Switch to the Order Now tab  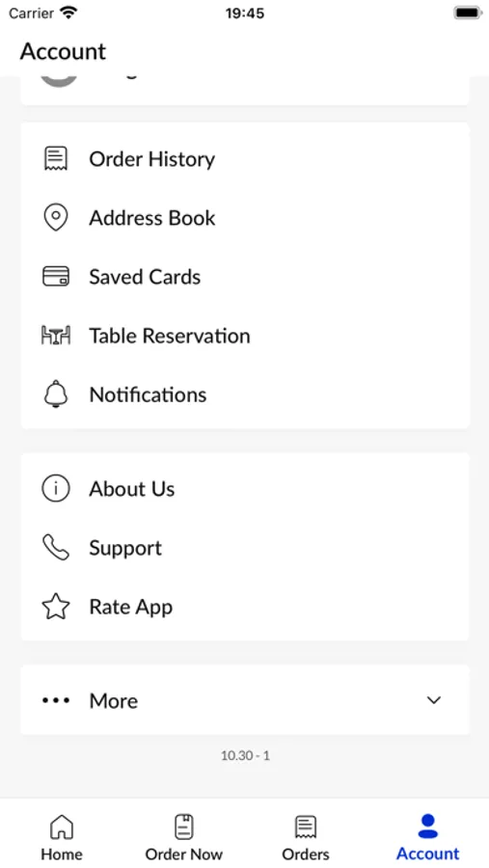pos(184,837)
